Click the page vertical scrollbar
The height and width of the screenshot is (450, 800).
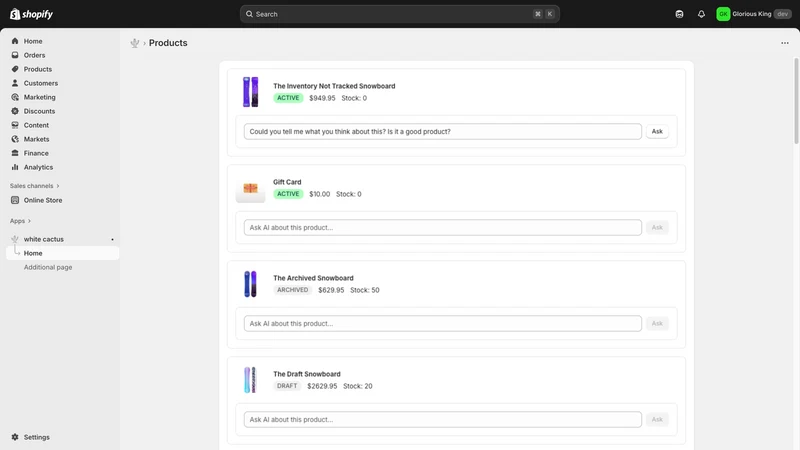796,101
